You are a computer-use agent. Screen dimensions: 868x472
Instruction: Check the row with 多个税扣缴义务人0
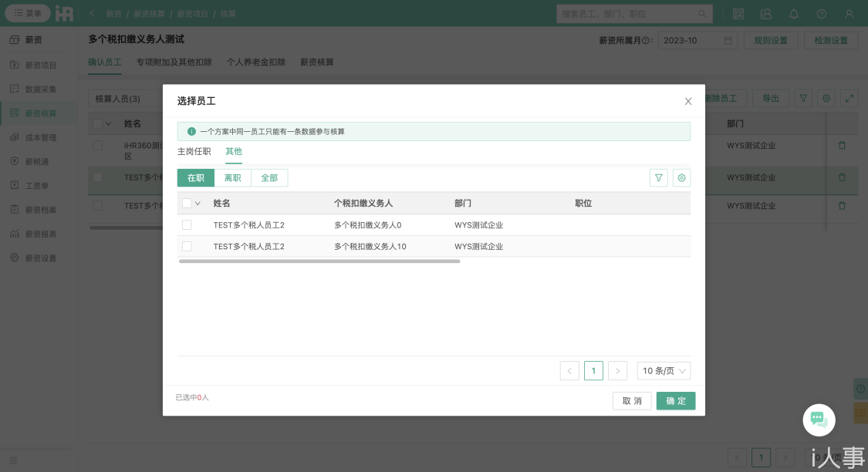coord(187,224)
